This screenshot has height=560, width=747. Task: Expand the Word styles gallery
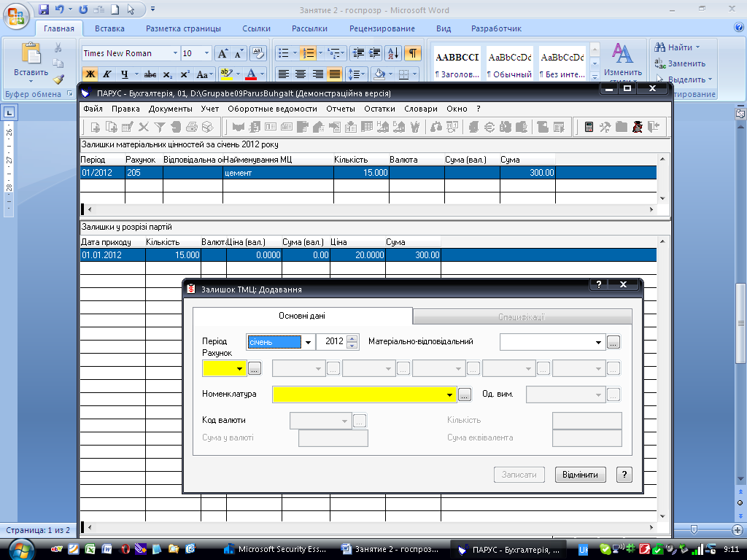595,76
